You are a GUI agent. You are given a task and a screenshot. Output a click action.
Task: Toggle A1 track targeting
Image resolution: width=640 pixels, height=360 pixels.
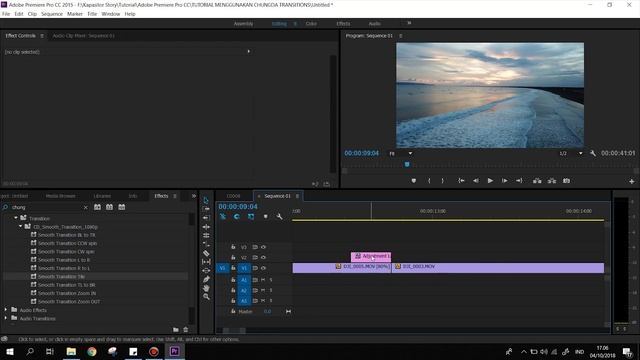point(244,280)
